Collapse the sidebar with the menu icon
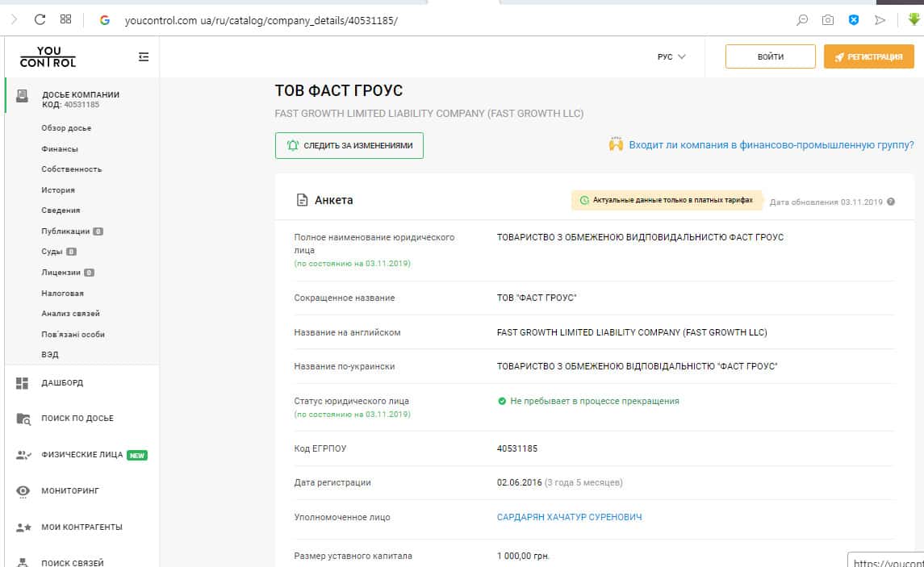This screenshot has width=924, height=567. (144, 56)
